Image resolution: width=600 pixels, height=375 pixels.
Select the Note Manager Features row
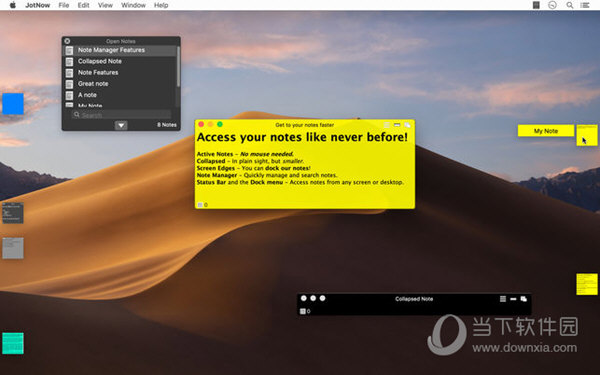pyautogui.click(x=120, y=50)
